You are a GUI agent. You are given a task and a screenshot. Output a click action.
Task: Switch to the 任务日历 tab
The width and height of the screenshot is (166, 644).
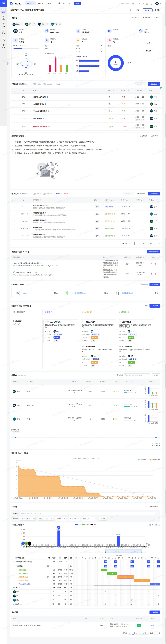61,3
